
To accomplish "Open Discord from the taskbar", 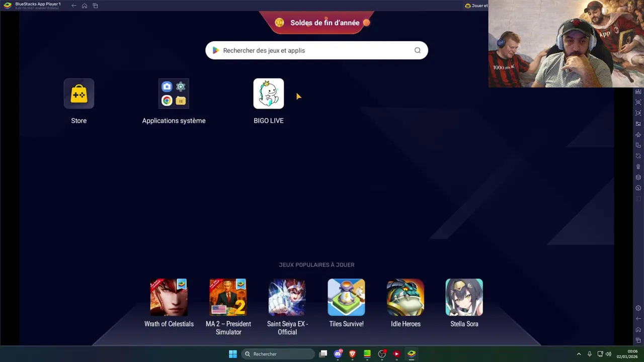I will click(338, 354).
